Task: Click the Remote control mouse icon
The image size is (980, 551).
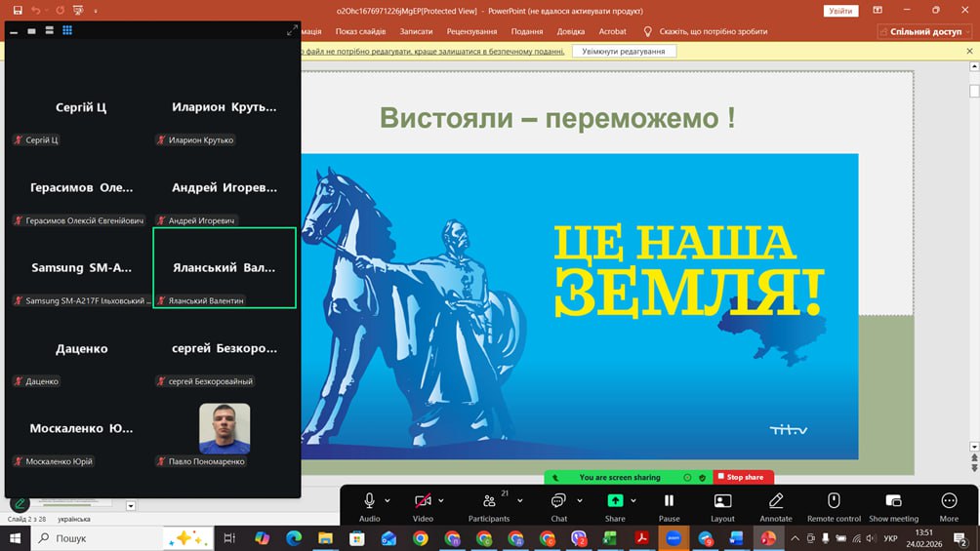Action: click(x=834, y=501)
